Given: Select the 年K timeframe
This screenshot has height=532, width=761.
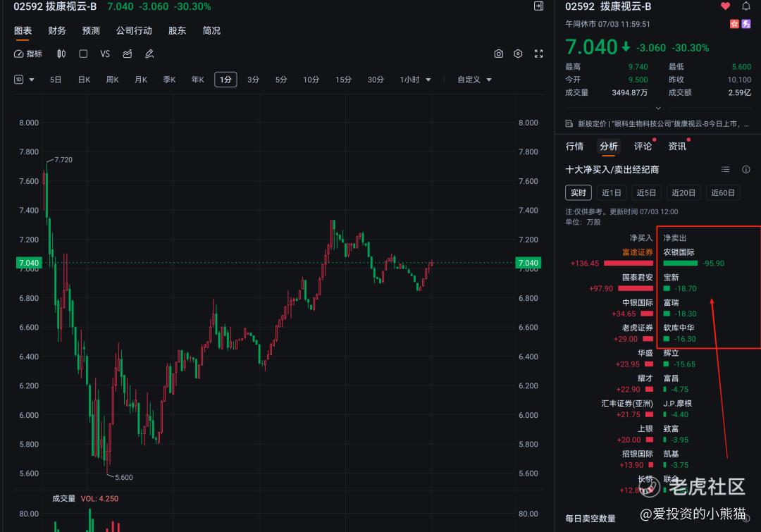Looking at the screenshot, I should click(197, 80).
